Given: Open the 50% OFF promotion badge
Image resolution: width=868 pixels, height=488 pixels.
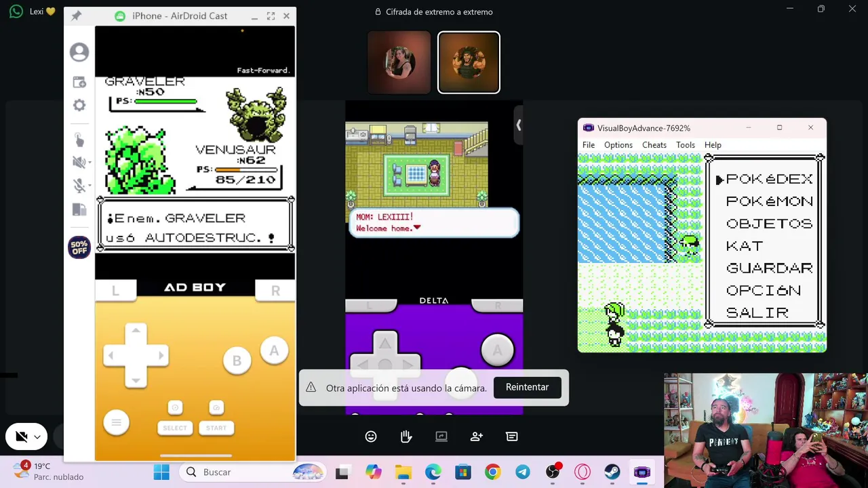Looking at the screenshot, I should pos(79,247).
